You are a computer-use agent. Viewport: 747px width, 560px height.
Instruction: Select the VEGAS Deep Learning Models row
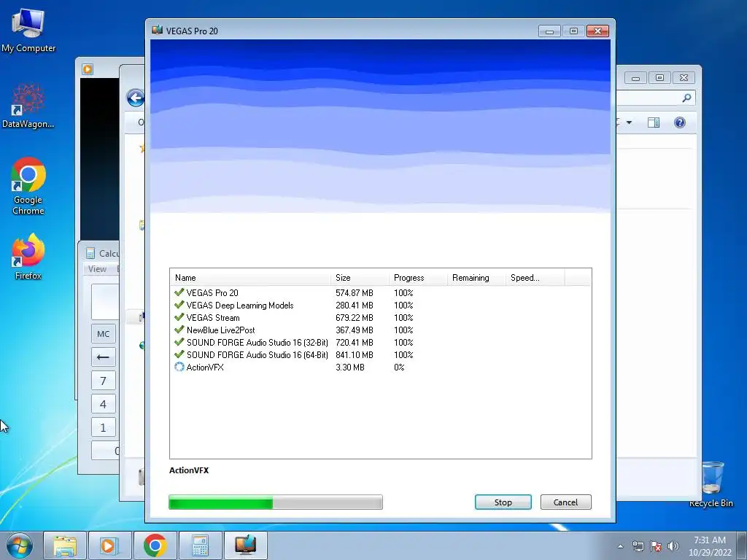380,306
